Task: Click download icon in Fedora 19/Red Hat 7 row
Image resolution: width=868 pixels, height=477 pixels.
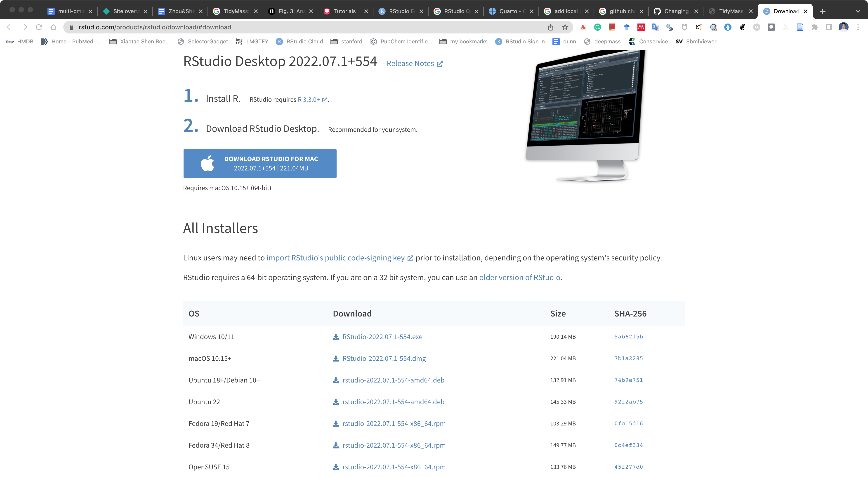Action: [x=336, y=424]
